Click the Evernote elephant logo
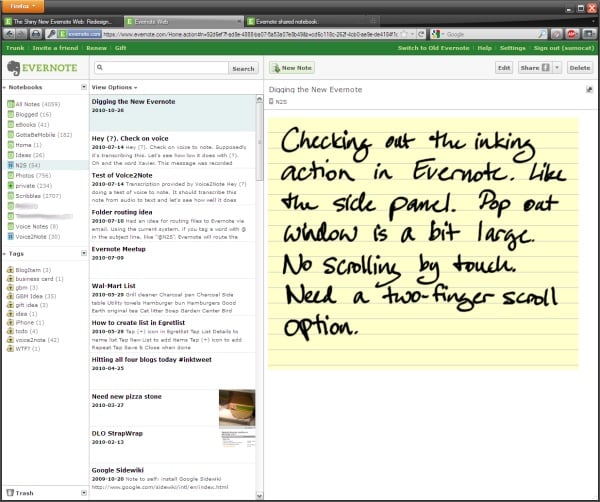Image resolution: width=600 pixels, height=502 pixels. (14, 68)
